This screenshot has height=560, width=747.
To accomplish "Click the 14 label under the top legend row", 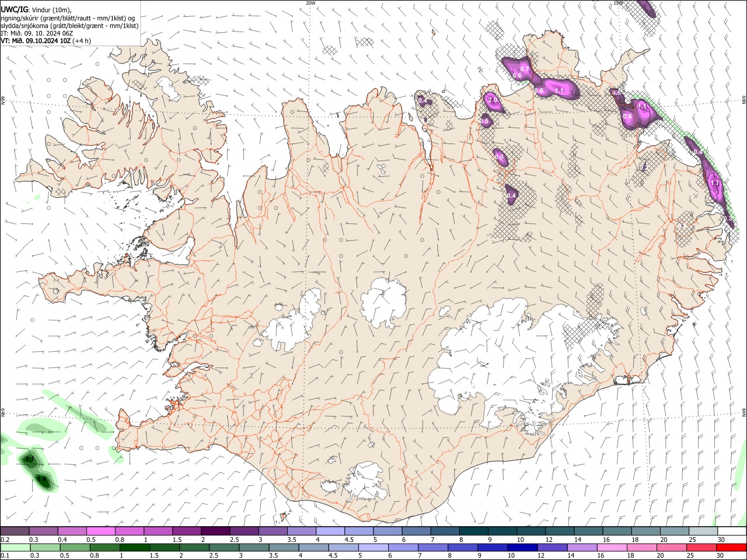I will coord(578,540).
